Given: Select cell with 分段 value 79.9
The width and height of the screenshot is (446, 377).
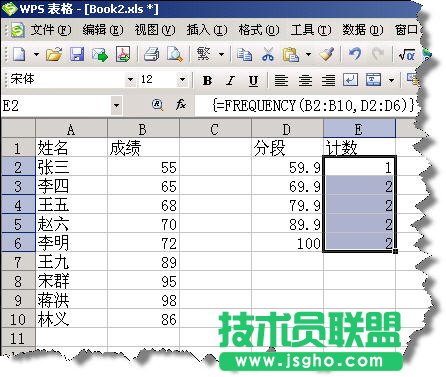Looking at the screenshot, I should (287, 205).
